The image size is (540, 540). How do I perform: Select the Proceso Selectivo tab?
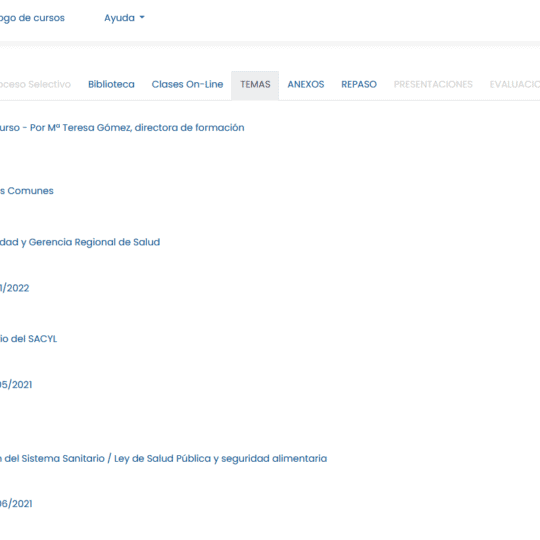pyautogui.click(x=35, y=84)
